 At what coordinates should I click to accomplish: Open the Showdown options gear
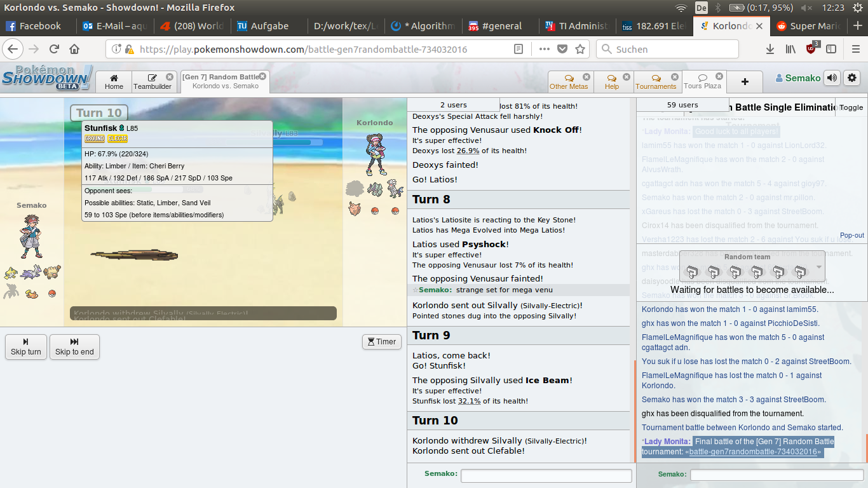pyautogui.click(x=852, y=78)
